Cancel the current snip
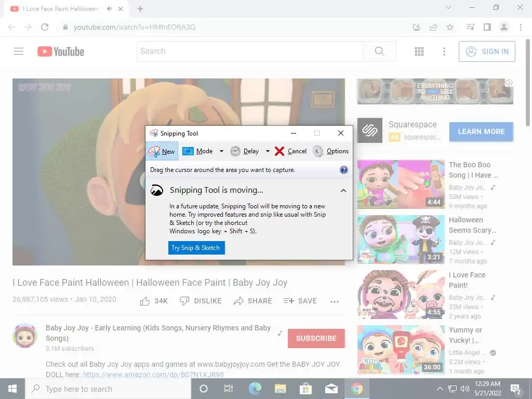Image resolution: width=532 pixels, height=399 pixels. tap(291, 151)
